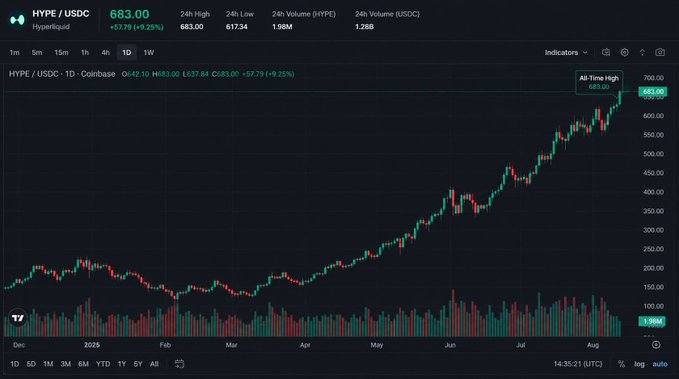This screenshot has height=379, width=679.
Task: Select the 1h timeframe
Action: pos(85,52)
